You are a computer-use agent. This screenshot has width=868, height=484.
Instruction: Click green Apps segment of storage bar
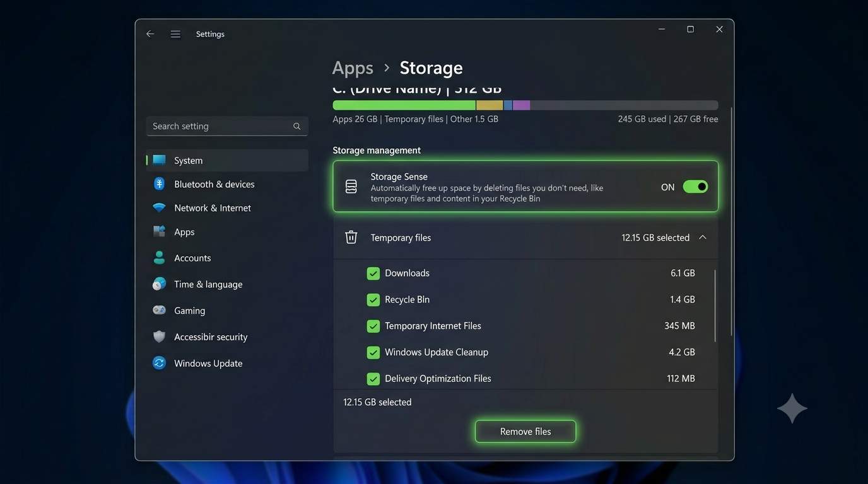(x=404, y=105)
